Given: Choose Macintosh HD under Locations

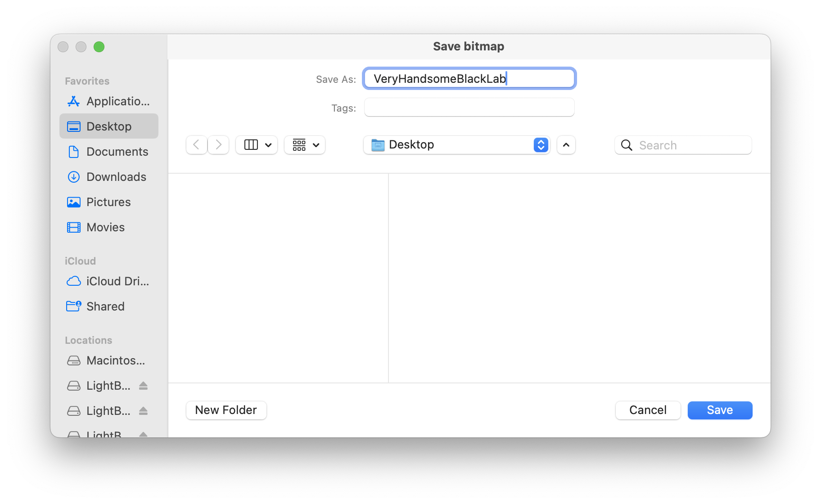Looking at the screenshot, I should point(108,360).
